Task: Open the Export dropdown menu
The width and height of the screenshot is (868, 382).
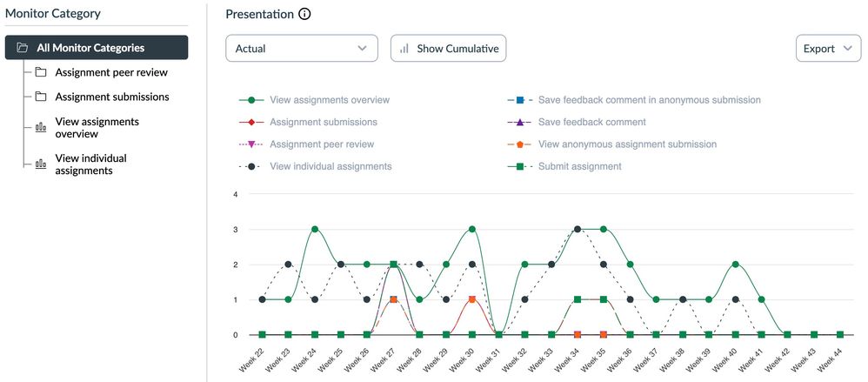Action: tap(827, 49)
